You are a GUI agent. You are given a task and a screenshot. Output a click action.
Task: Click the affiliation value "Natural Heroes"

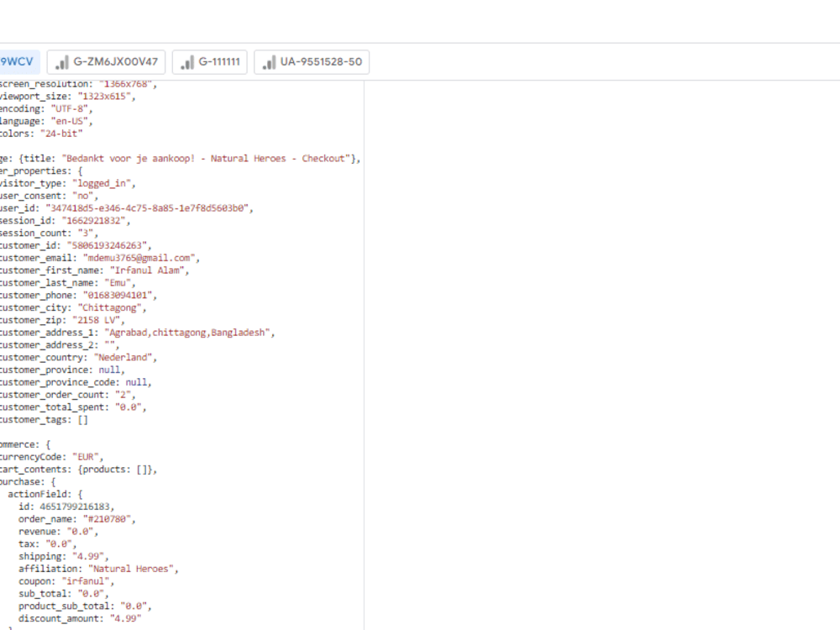point(131,569)
